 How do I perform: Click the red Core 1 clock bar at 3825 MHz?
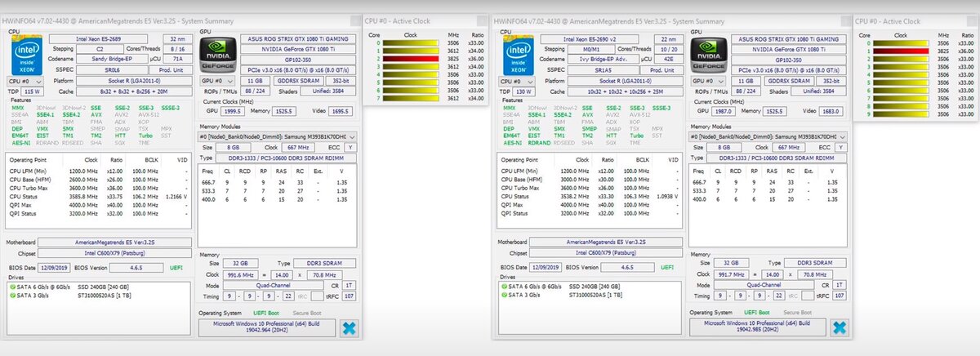900,50
